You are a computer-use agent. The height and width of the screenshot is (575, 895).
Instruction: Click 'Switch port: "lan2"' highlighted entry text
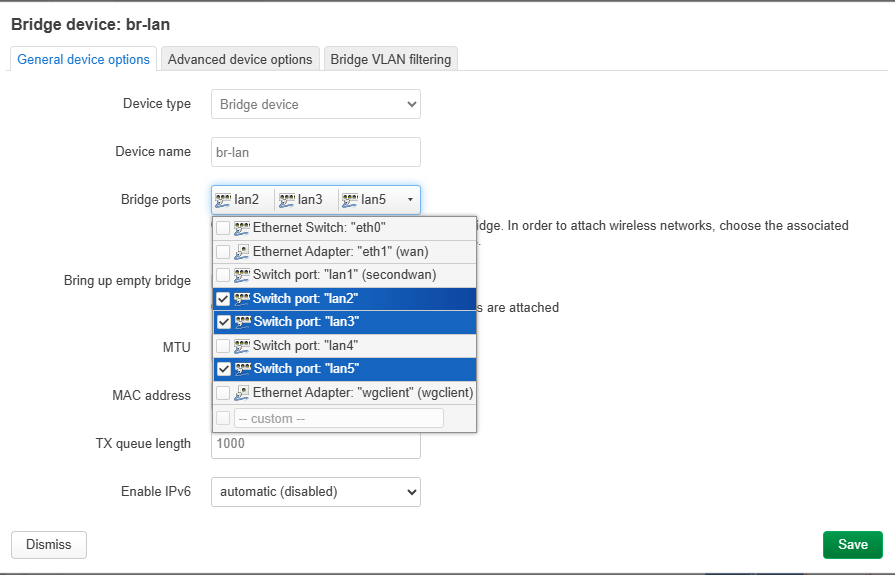coord(305,299)
